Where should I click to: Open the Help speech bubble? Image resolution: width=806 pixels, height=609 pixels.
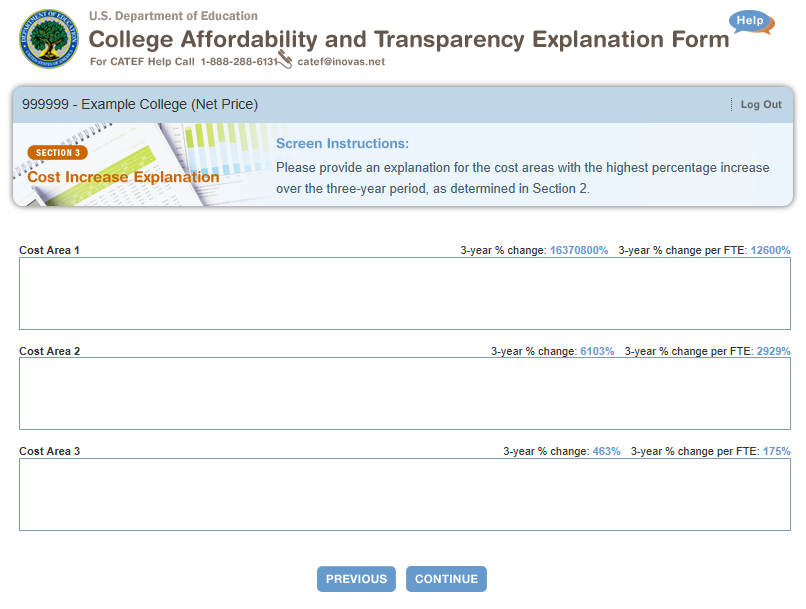[x=750, y=22]
